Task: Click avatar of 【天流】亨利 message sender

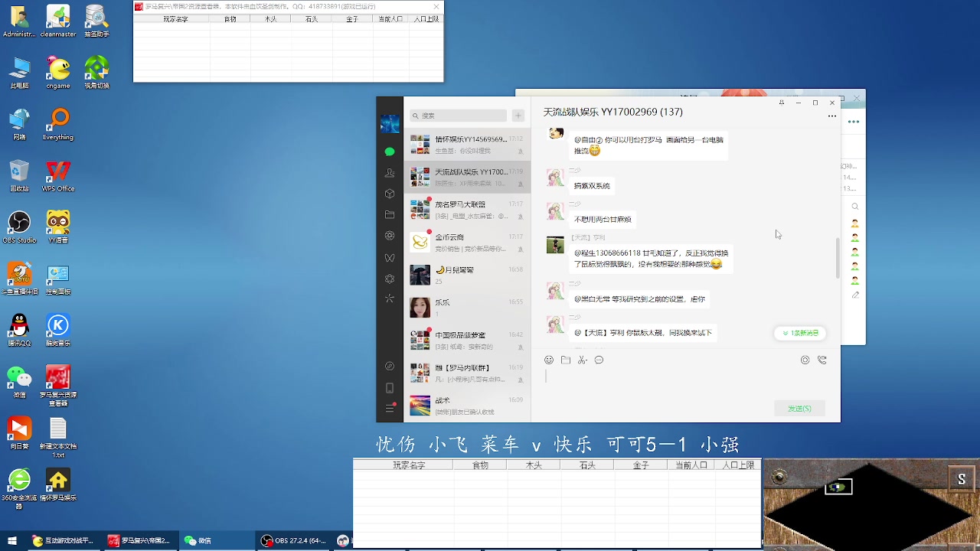Action: point(555,245)
